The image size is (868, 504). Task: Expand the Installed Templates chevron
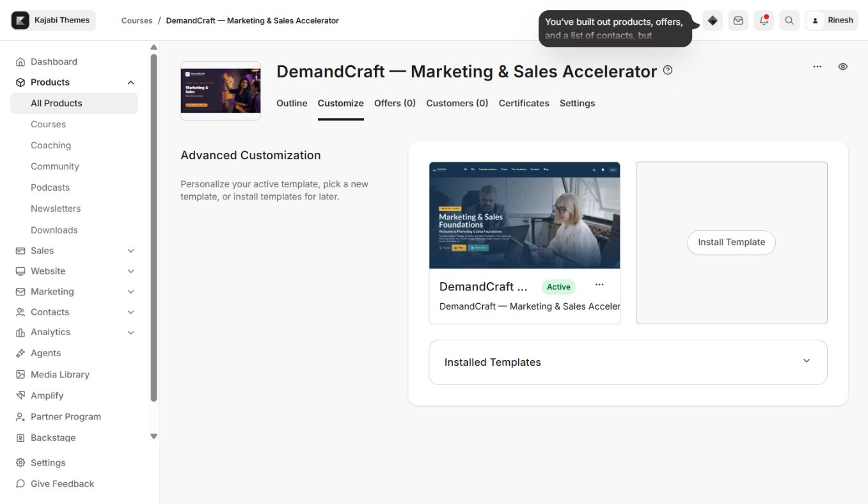coord(807,361)
